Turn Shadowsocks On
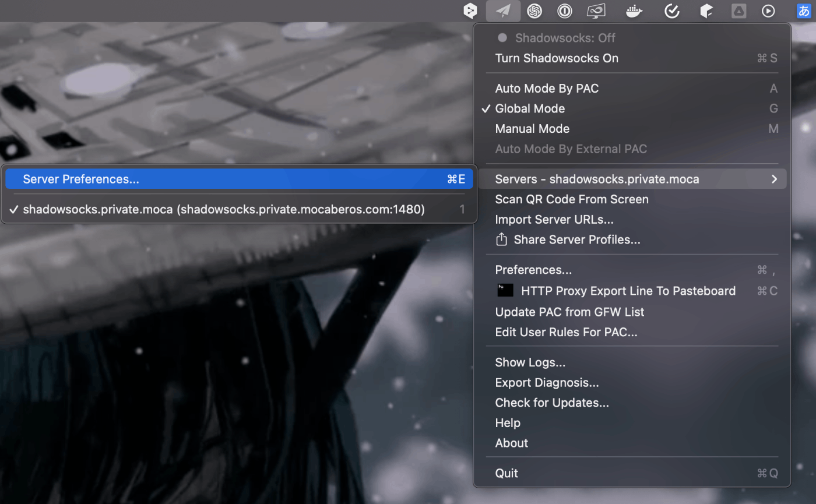 pos(631,58)
